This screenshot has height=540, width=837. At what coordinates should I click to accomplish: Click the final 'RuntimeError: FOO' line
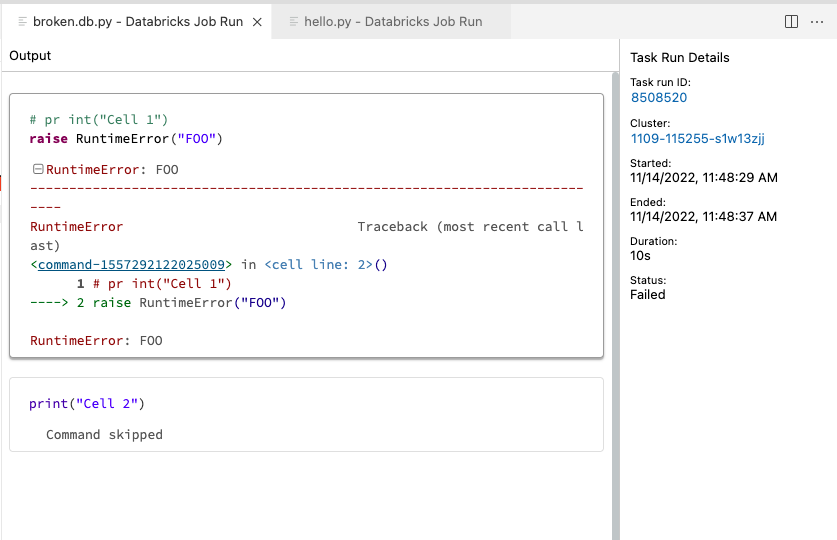(x=96, y=341)
